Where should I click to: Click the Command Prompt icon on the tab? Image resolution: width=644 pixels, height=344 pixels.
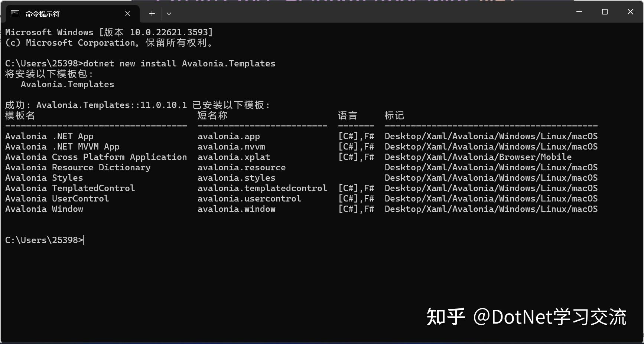point(15,13)
